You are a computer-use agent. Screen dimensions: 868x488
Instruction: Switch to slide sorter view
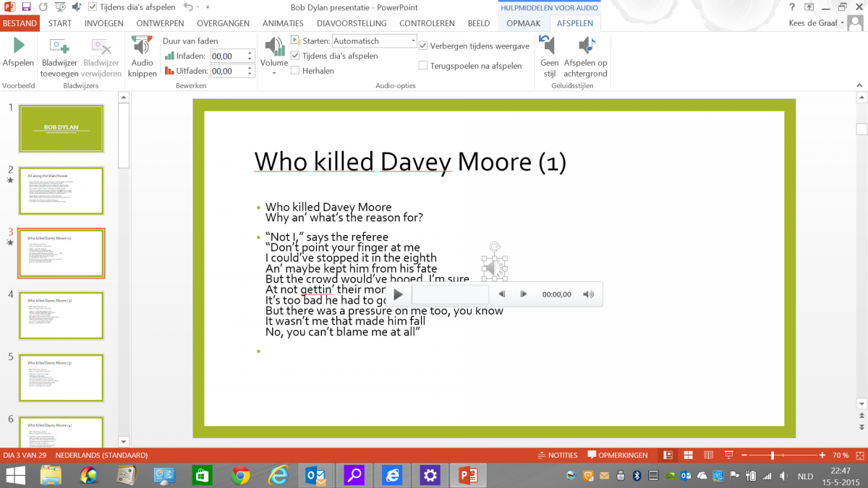688,455
